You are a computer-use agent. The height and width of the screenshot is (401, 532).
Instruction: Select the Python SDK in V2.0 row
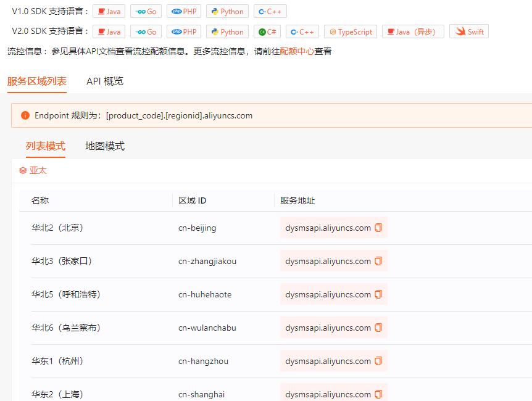point(227,31)
